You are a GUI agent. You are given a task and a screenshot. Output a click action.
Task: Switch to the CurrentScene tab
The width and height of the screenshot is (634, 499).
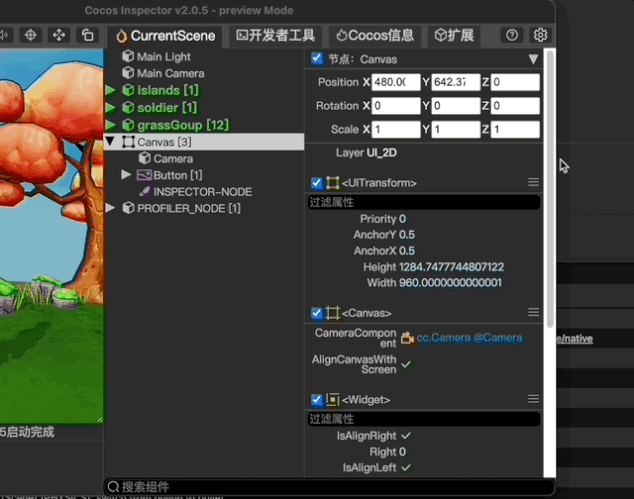[x=165, y=36]
